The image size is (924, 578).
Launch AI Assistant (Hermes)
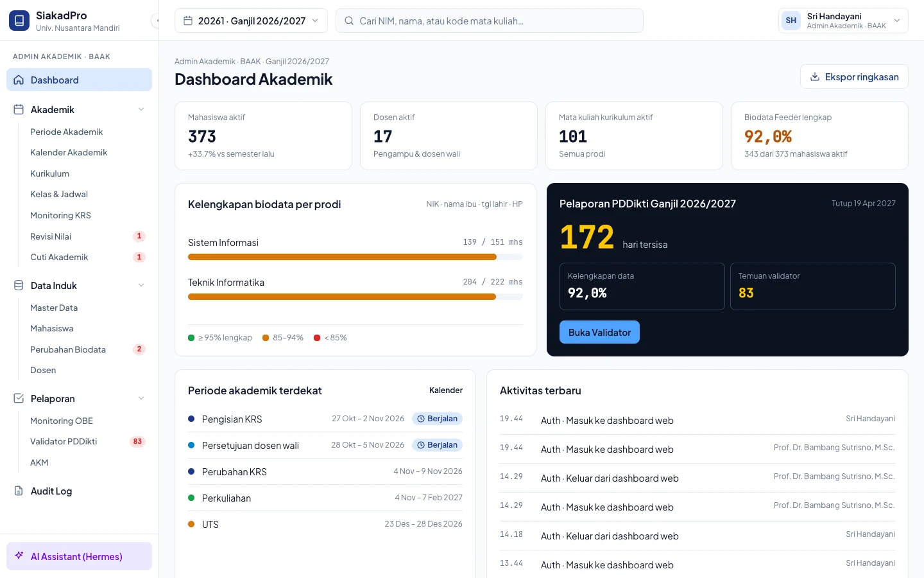79,556
